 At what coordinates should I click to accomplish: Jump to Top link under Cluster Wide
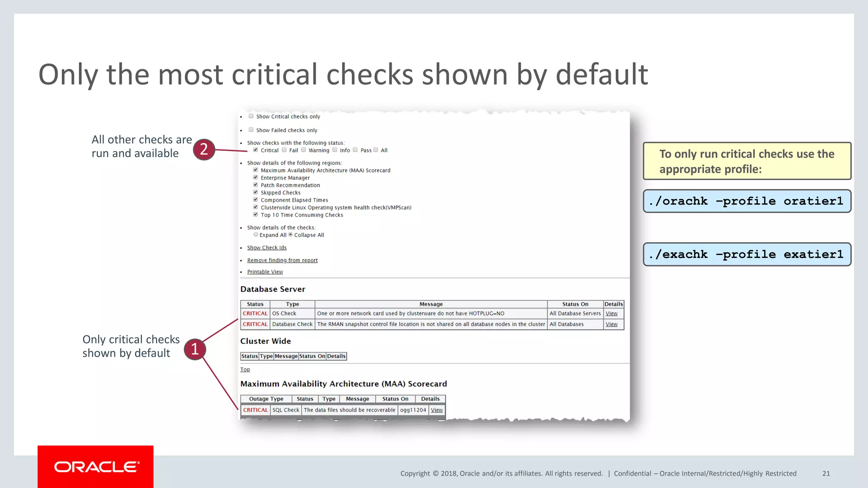pyautogui.click(x=245, y=369)
